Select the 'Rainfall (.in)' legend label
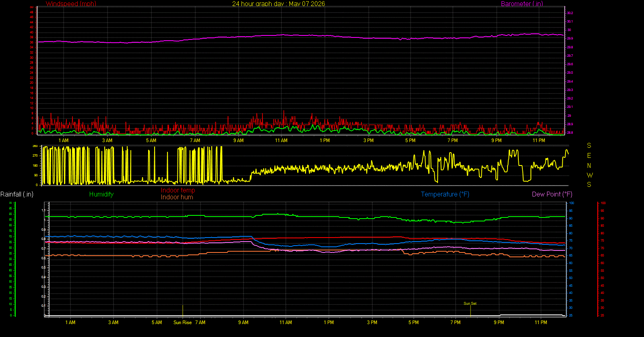644x337 pixels. coord(17,194)
